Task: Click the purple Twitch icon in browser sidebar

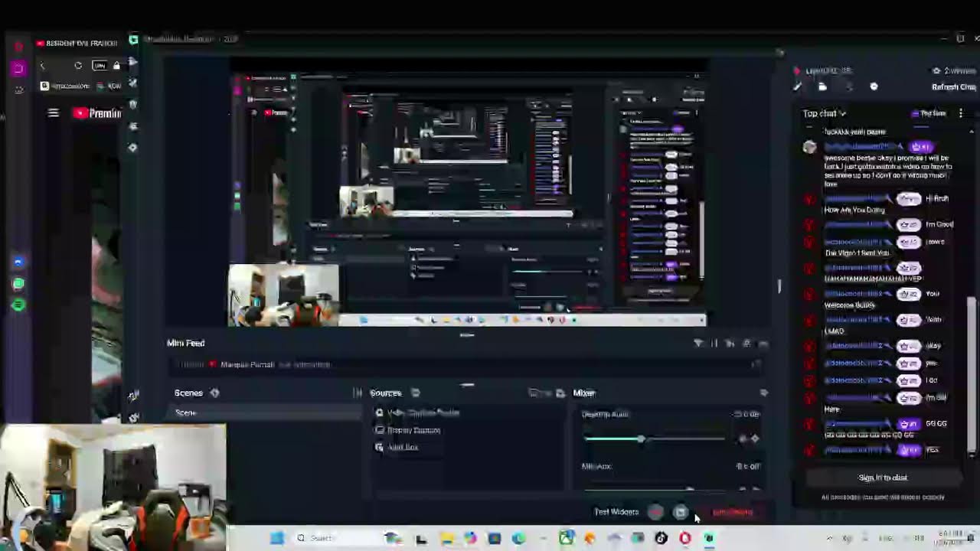Action: click(x=18, y=68)
